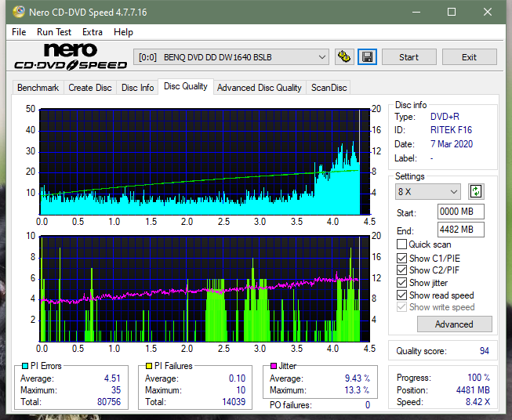Click the save floppy disk icon
The width and height of the screenshot is (512, 420).
tap(368, 57)
